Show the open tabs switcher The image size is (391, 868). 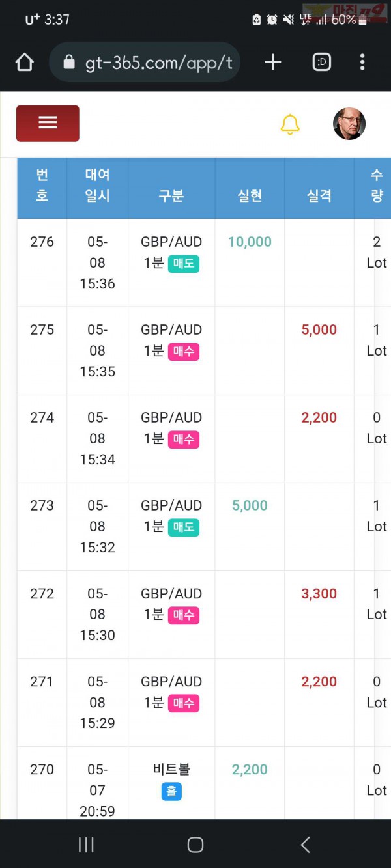tap(322, 62)
